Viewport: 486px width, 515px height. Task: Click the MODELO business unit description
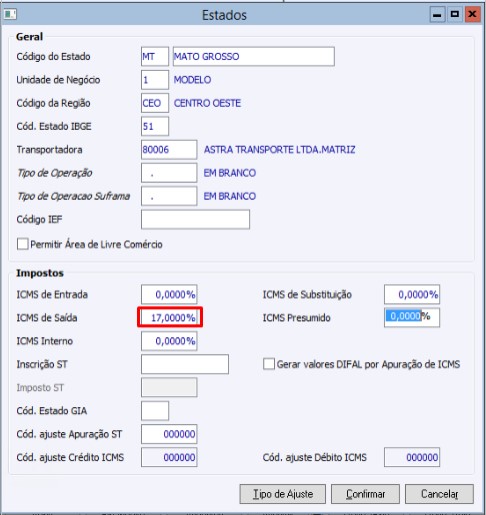pyautogui.click(x=192, y=80)
